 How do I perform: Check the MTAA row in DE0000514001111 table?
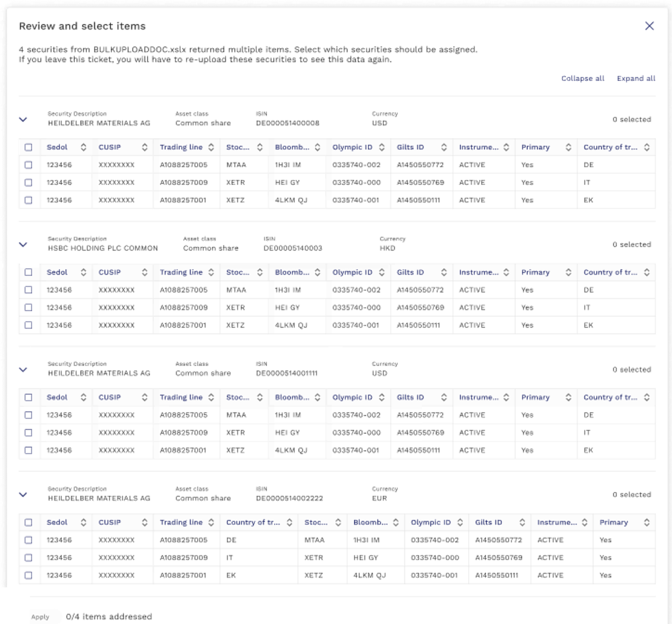28,415
